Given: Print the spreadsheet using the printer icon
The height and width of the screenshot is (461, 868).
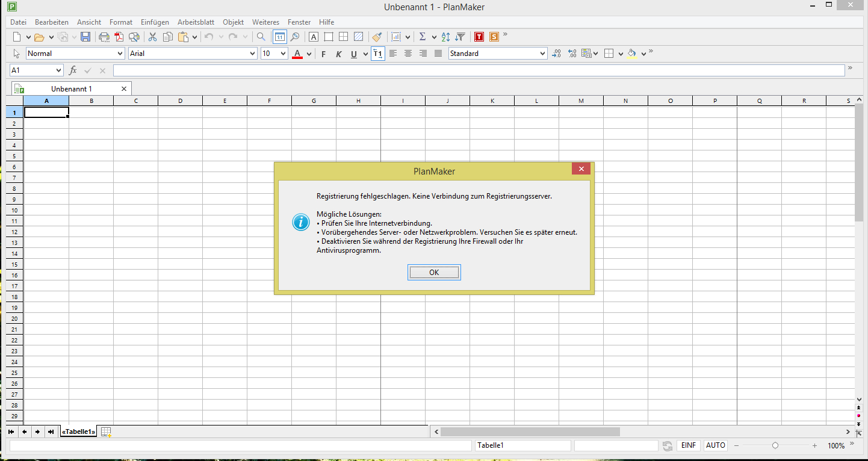Looking at the screenshot, I should (x=104, y=37).
